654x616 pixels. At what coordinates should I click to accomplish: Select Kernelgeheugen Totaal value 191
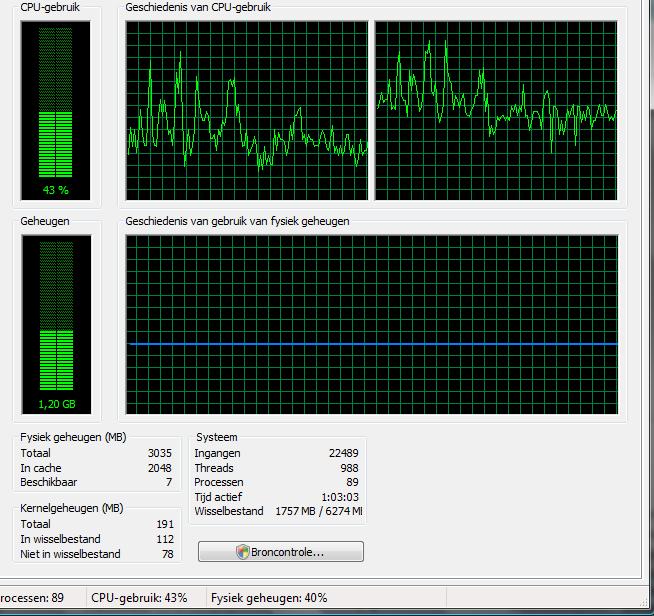click(165, 524)
